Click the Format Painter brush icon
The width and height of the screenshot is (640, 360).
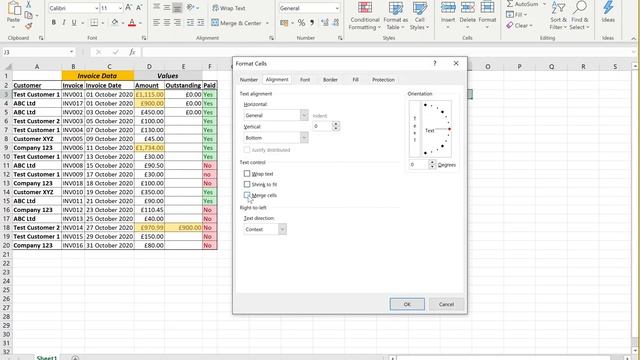click(29, 26)
